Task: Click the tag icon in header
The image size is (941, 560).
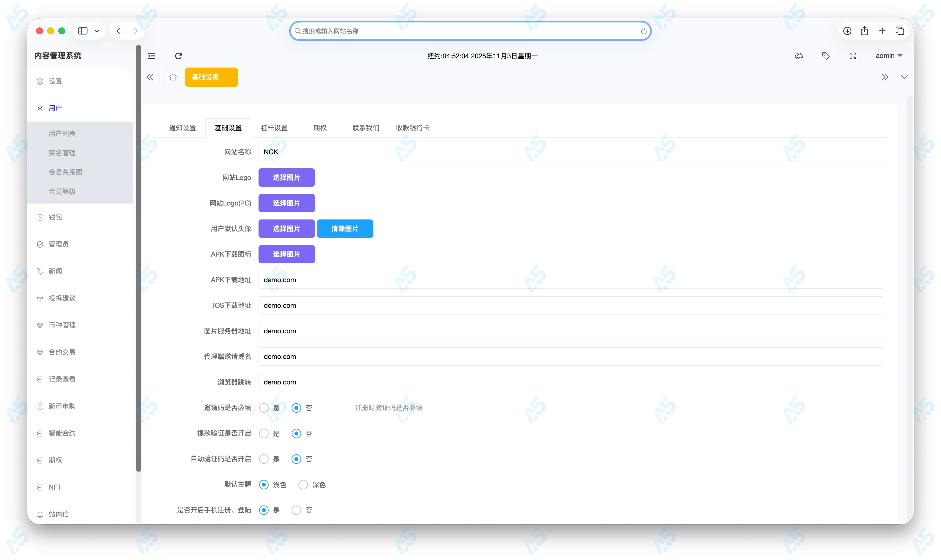Action: (825, 56)
